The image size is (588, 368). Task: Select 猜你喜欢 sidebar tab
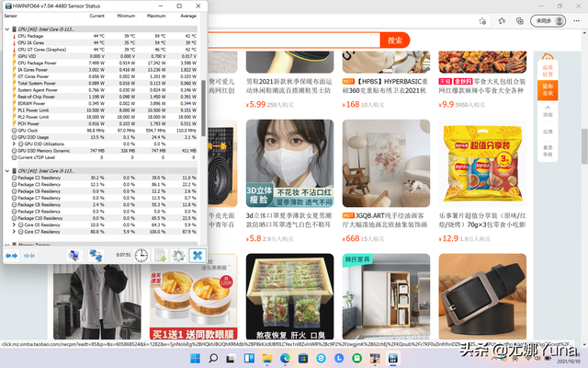pyautogui.click(x=548, y=90)
